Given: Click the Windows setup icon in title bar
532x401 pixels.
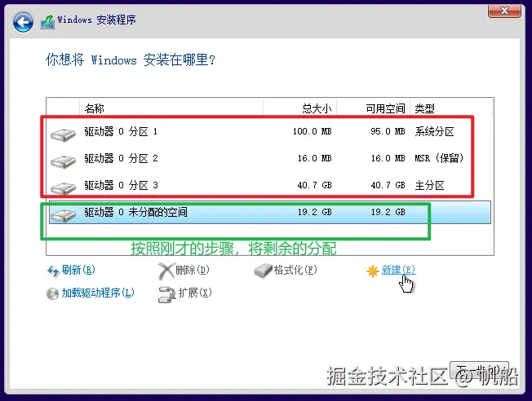Looking at the screenshot, I should [47, 22].
